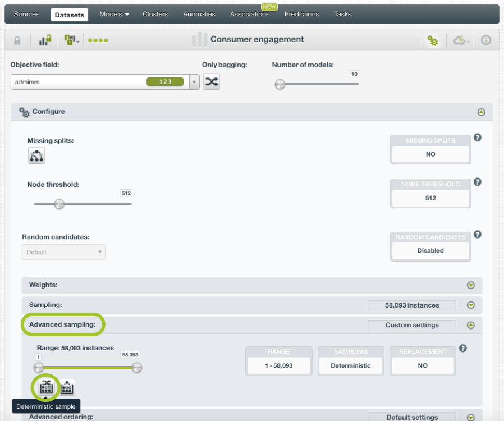Open the configure options gear icon in header
Viewport: 504px width, 421px height.
click(x=433, y=40)
